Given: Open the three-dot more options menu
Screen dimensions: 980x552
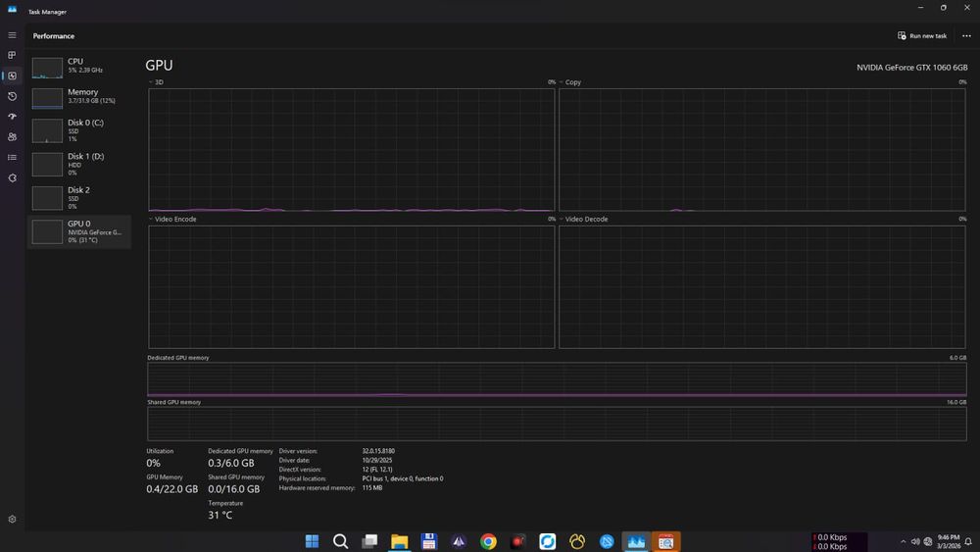Looking at the screenshot, I should [x=966, y=35].
